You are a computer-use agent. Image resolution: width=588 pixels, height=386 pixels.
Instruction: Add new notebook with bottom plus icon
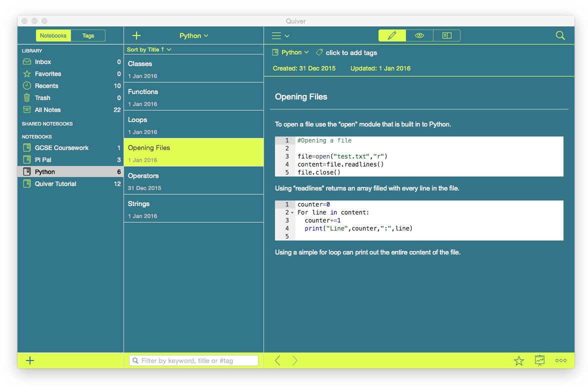coord(30,360)
